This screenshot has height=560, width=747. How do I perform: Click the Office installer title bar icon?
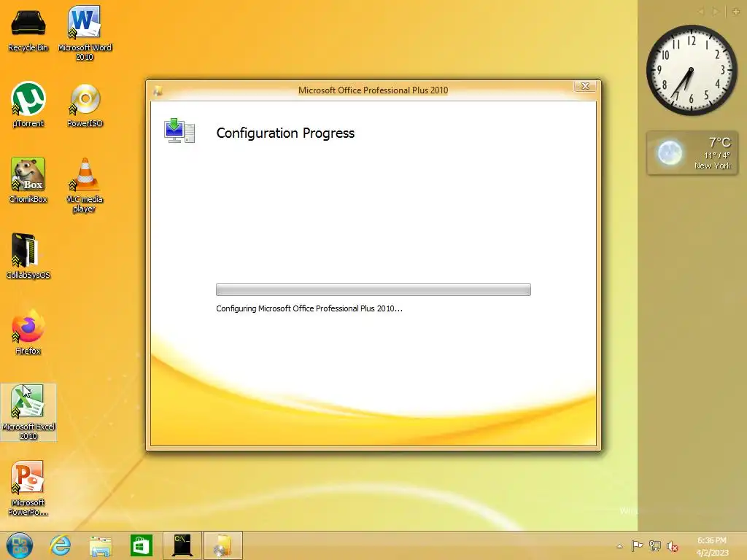158,90
